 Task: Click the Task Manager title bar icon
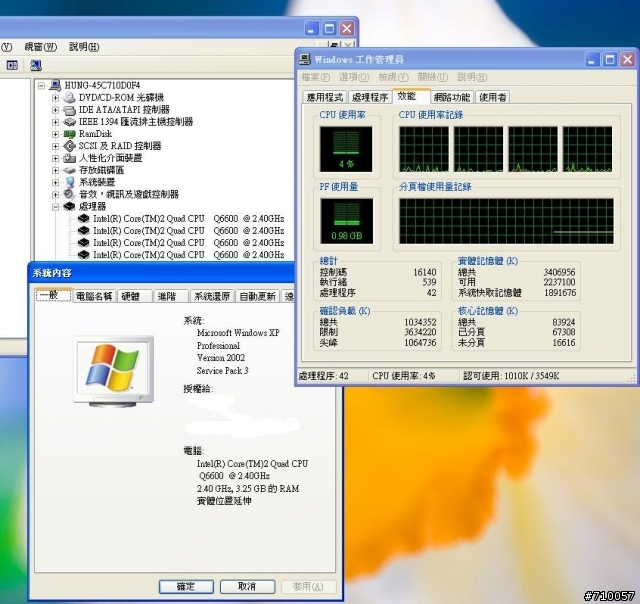point(305,60)
